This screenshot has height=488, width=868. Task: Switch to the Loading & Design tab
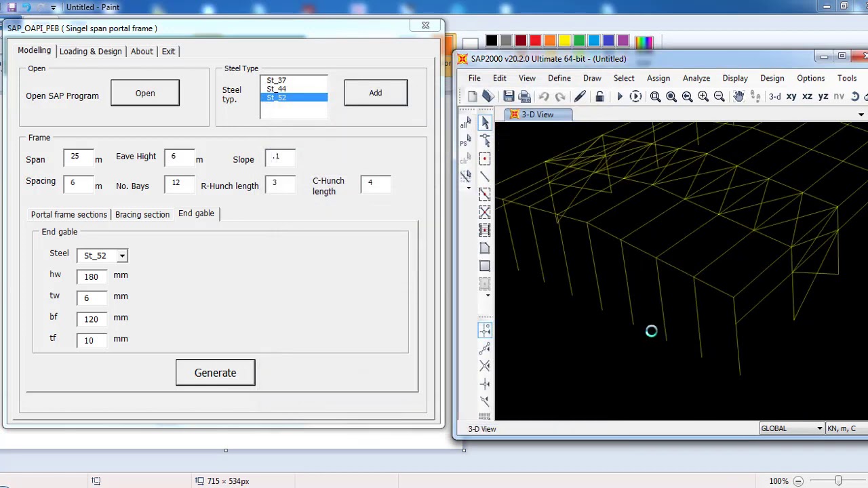[x=90, y=52]
